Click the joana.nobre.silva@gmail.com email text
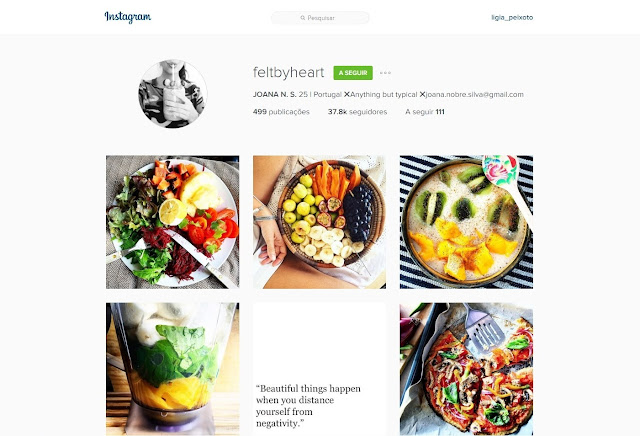 pos(474,94)
